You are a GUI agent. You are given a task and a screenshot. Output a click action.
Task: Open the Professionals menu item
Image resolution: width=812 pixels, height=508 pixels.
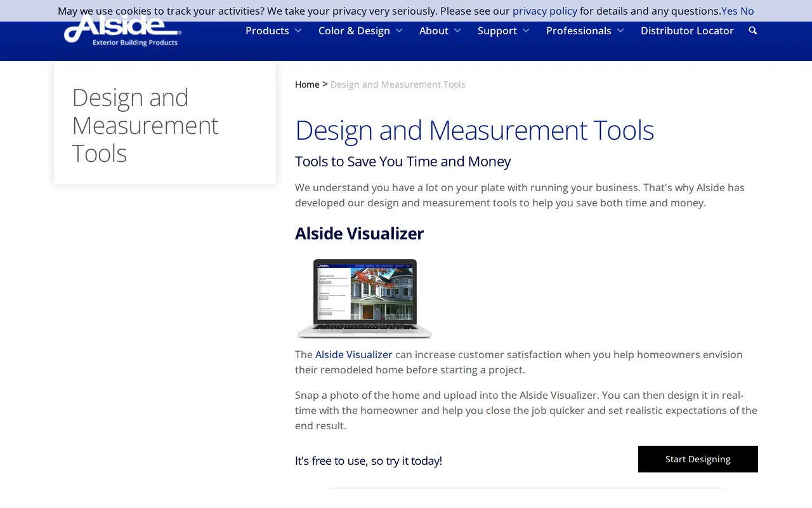[x=579, y=30]
